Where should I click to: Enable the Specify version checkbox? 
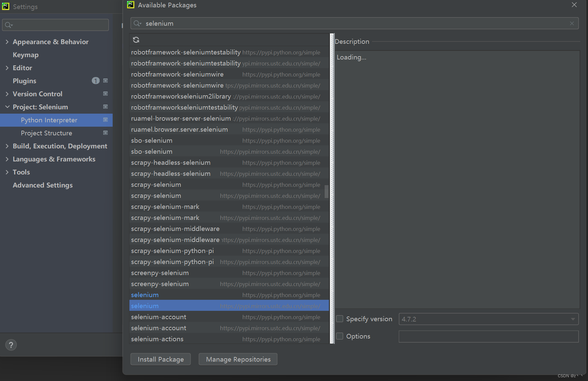(x=340, y=319)
